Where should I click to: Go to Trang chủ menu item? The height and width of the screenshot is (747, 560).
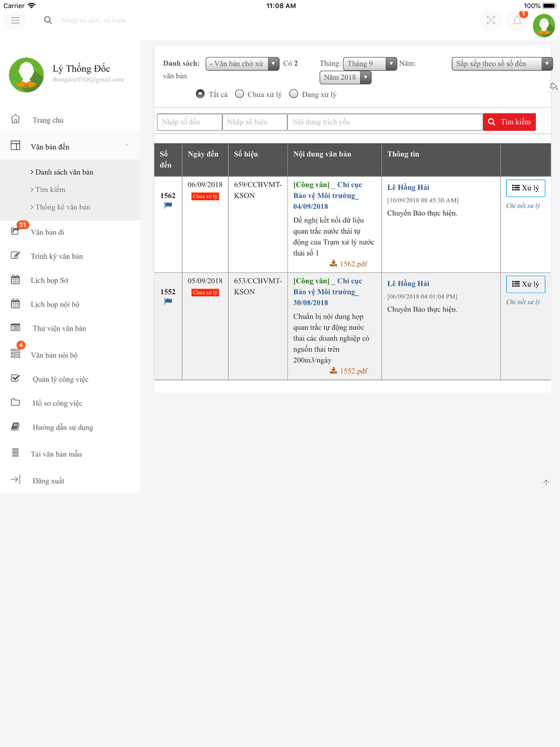[x=48, y=120]
